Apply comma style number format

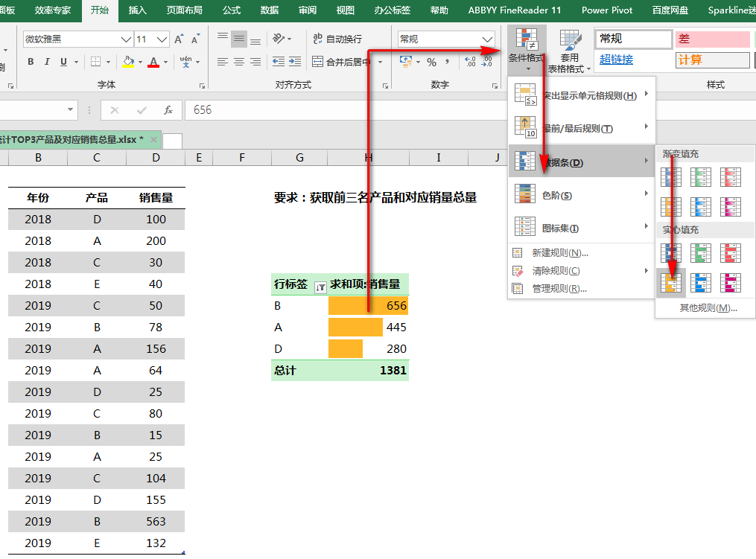pos(448,62)
